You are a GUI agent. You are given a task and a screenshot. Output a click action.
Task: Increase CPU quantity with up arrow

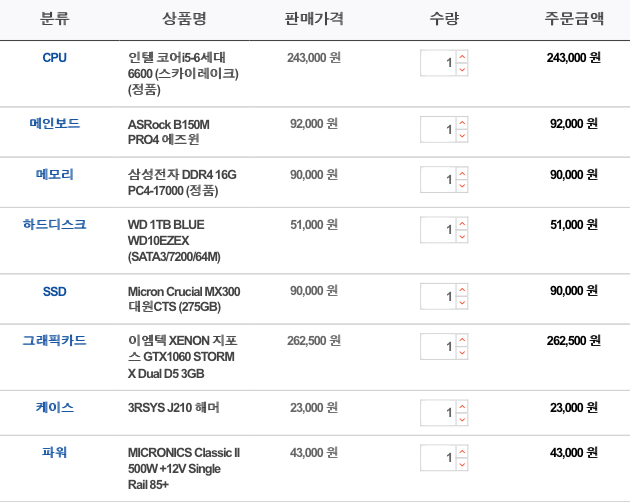point(462,57)
